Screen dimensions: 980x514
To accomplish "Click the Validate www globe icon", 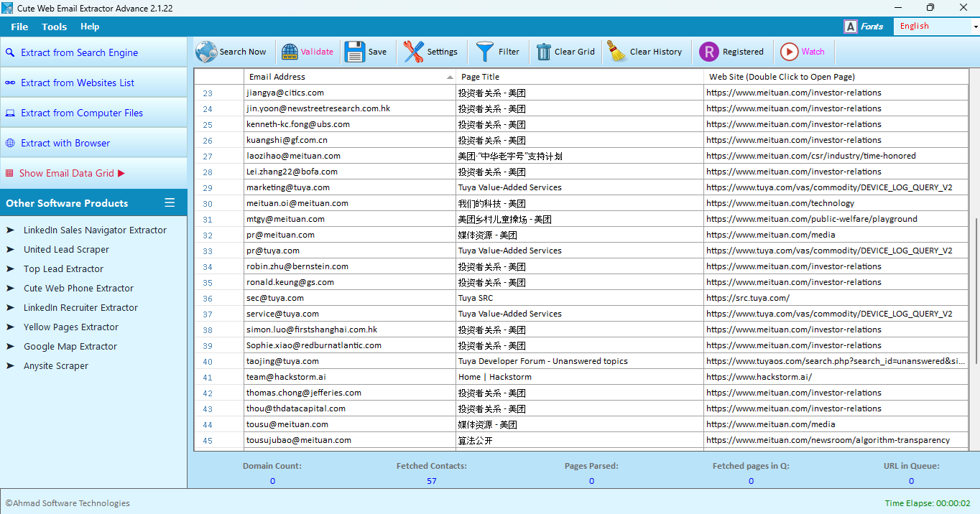I will coord(290,52).
